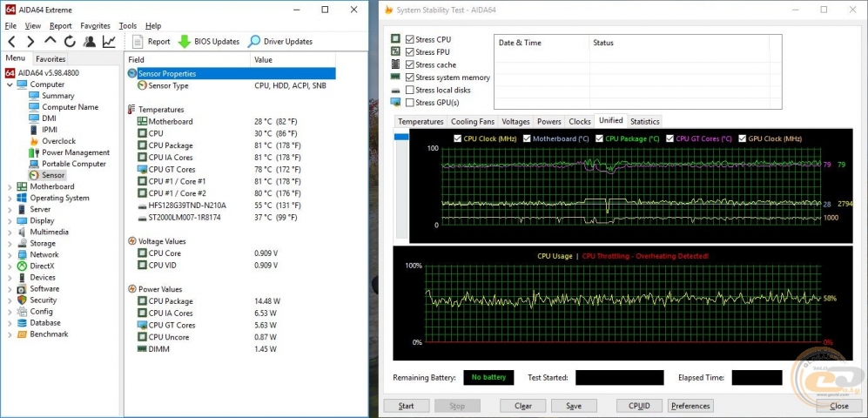Open Driver Updates from the toolbar

(x=280, y=42)
